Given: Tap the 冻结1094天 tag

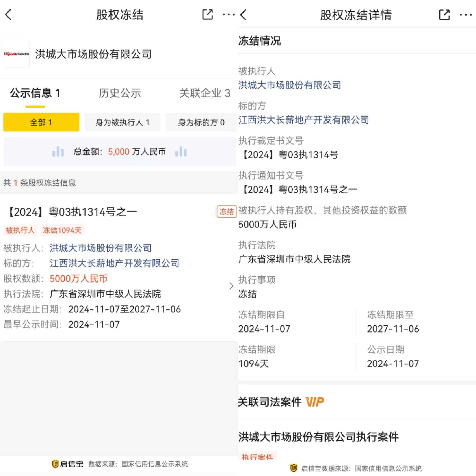Looking at the screenshot, I should [62, 230].
